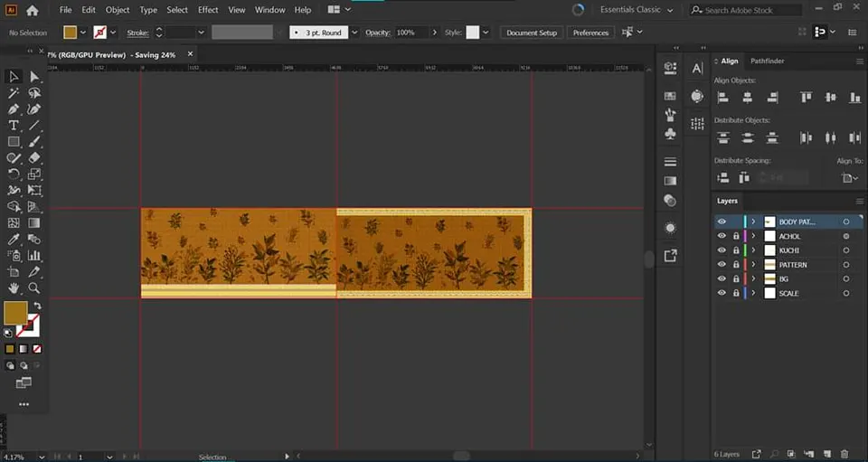The image size is (868, 462).
Task: Expand the BODY PAT... layer
Action: point(753,222)
